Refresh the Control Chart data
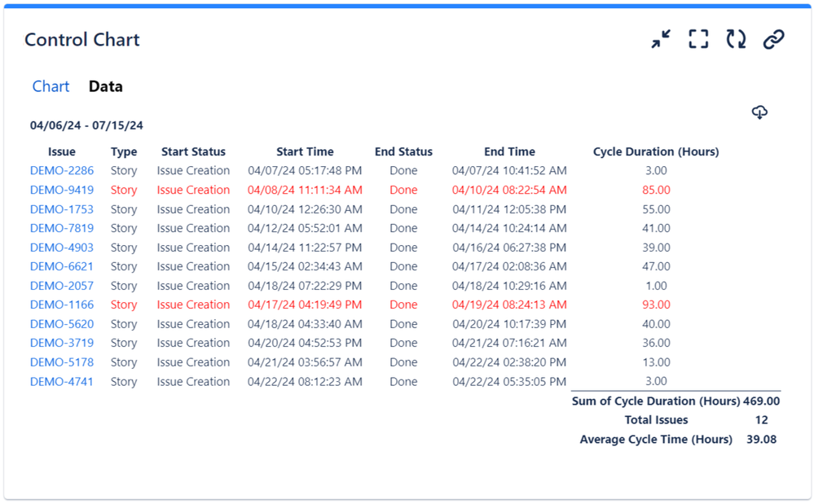 click(x=736, y=39)
